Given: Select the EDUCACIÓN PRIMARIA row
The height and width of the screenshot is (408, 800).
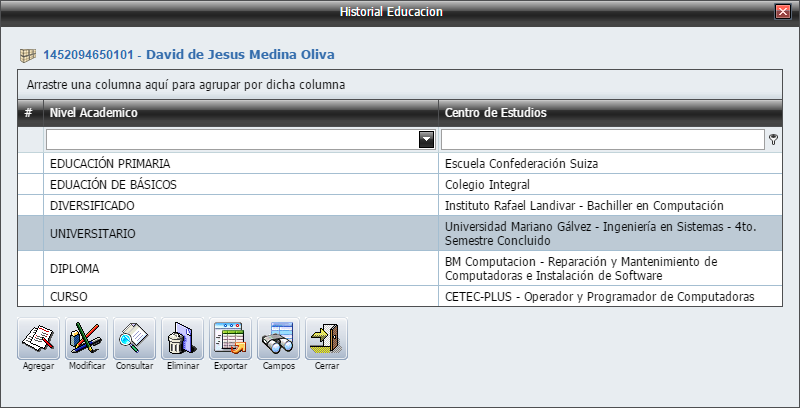Looking at the screenshot, I should (x=400, y=164).
